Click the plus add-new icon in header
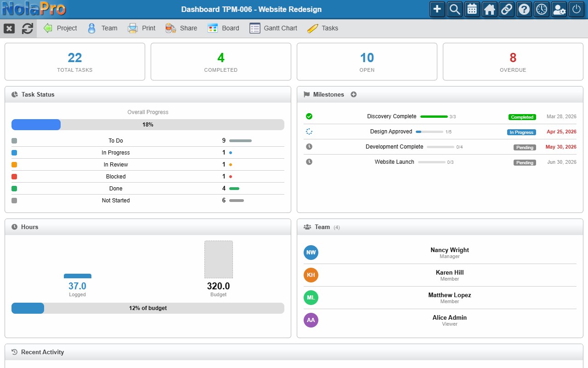 tap(437, 9)
